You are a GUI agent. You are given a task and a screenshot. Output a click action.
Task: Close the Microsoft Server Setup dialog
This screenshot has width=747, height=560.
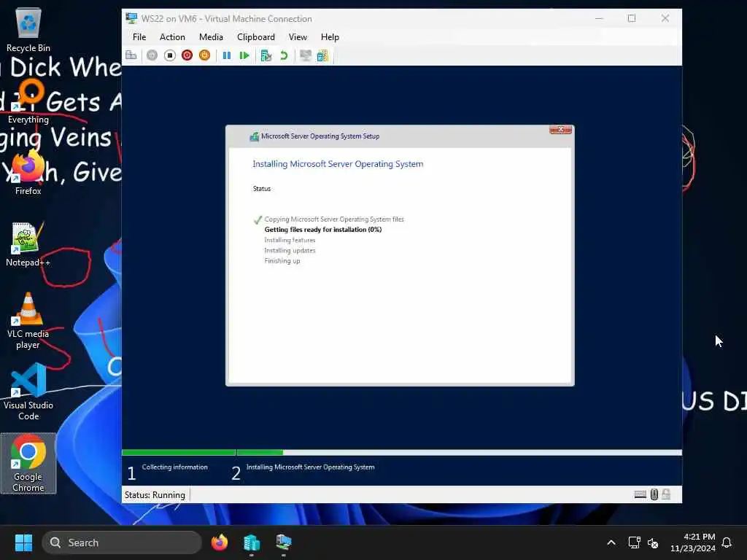pos(560,130)
